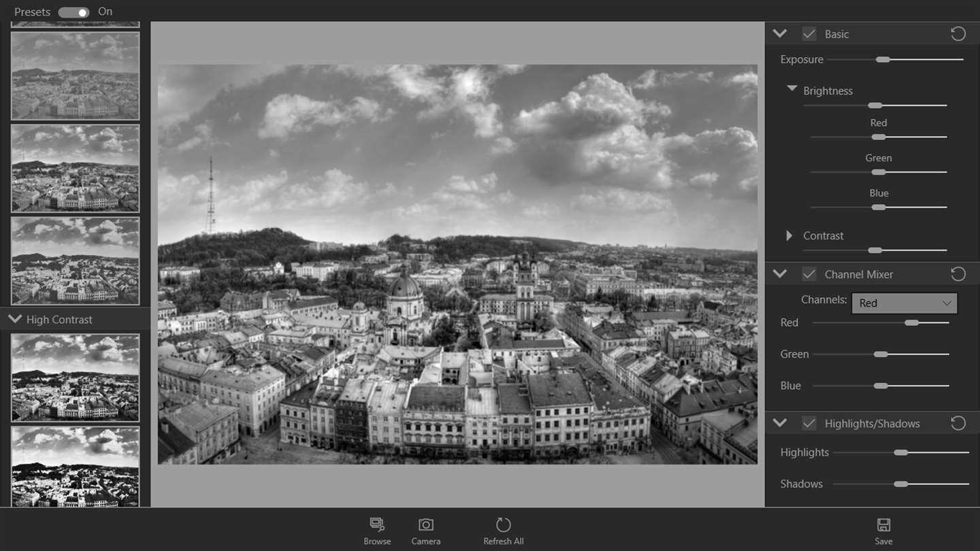Image resolution: width=980 pixels, height=551 pixels.
Task: Click the Channel Mixer Red slider handle
Action: 912,322
